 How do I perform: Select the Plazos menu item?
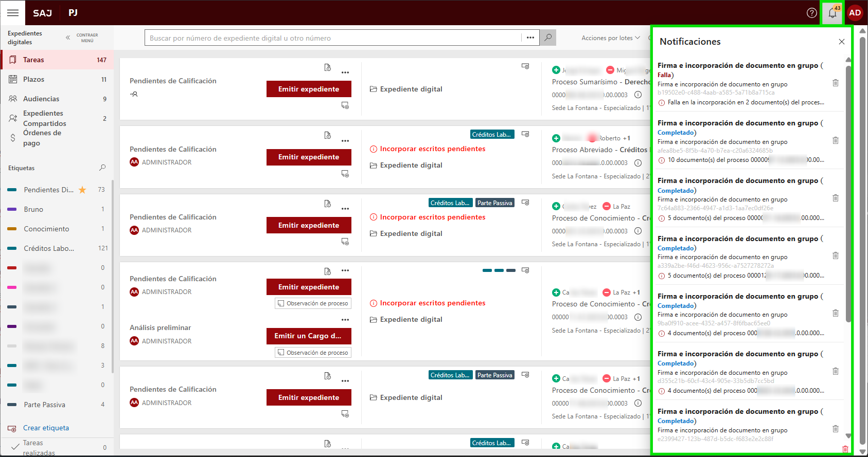click(33, 79)
